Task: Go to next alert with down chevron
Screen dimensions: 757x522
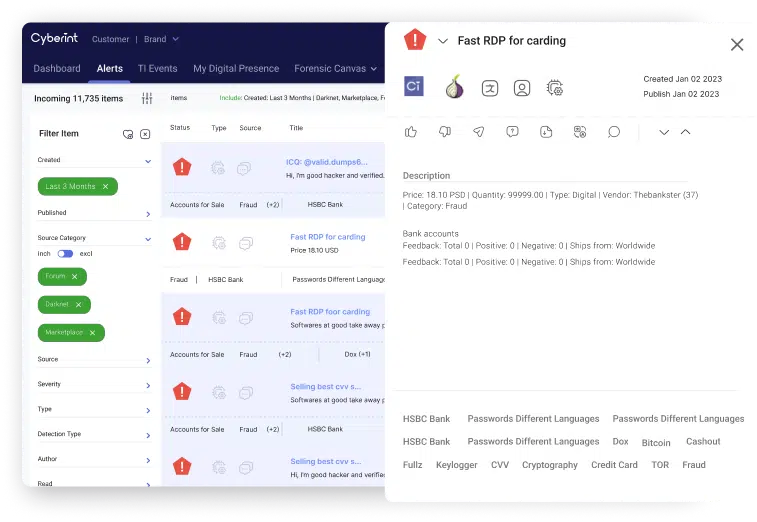Action: 664,132
